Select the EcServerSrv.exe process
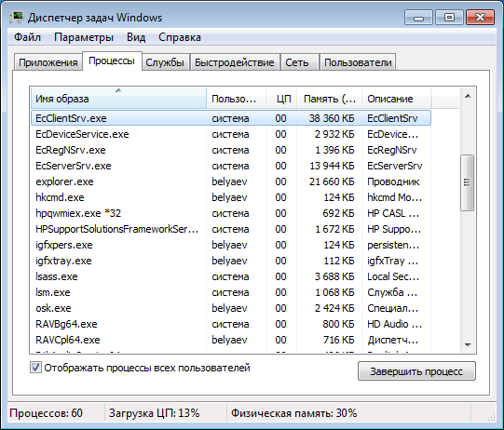504x430 pixels. point(231,166)
